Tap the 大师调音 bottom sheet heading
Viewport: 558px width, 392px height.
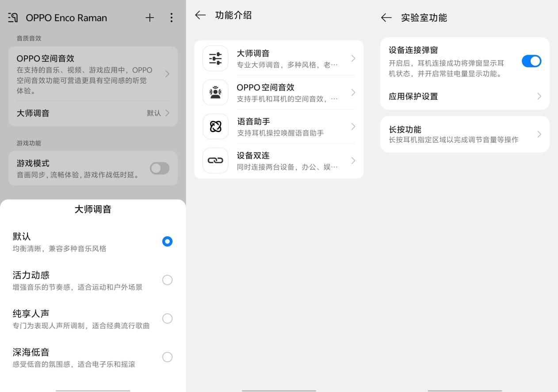tap(93, 209)
